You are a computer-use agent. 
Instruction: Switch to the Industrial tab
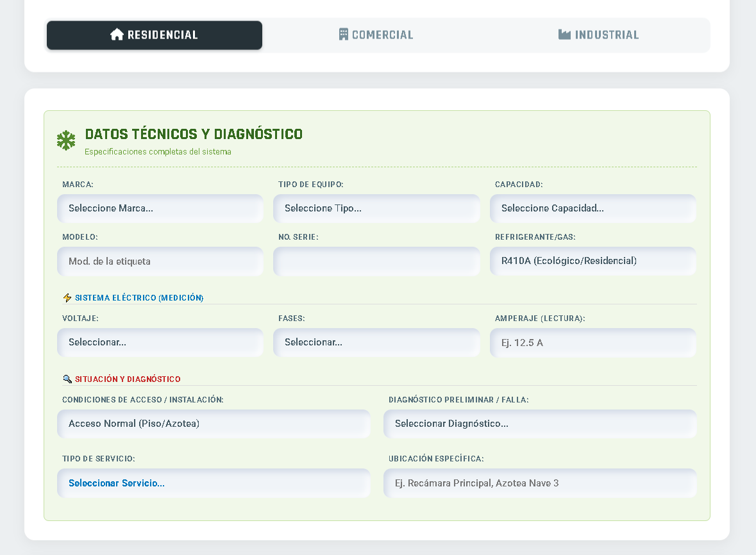[x=599, y=35]
